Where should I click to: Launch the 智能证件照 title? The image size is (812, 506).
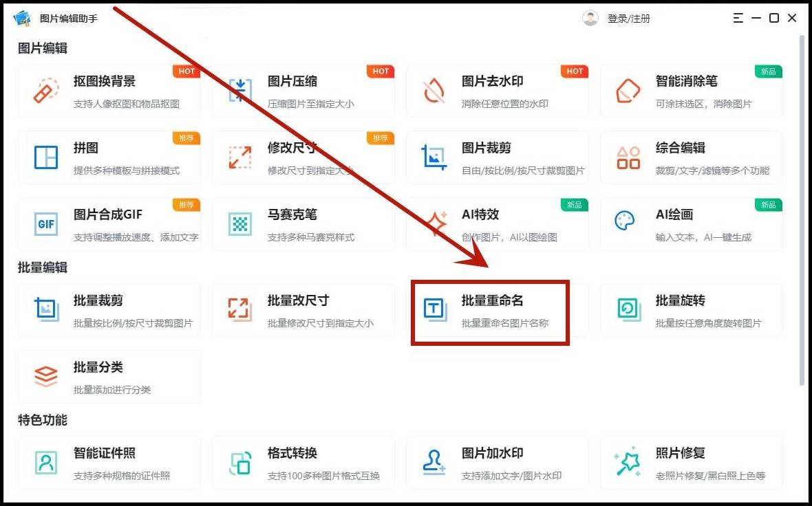[x=104, y=453]
